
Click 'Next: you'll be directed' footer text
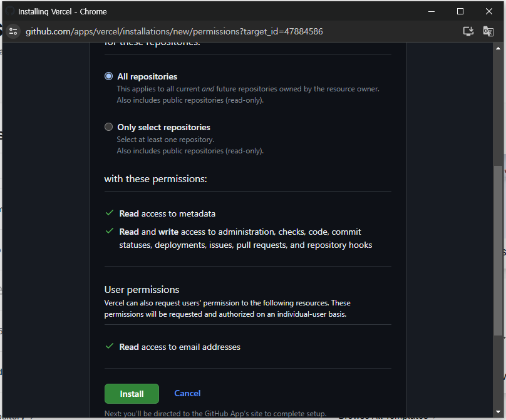(215, 413)
